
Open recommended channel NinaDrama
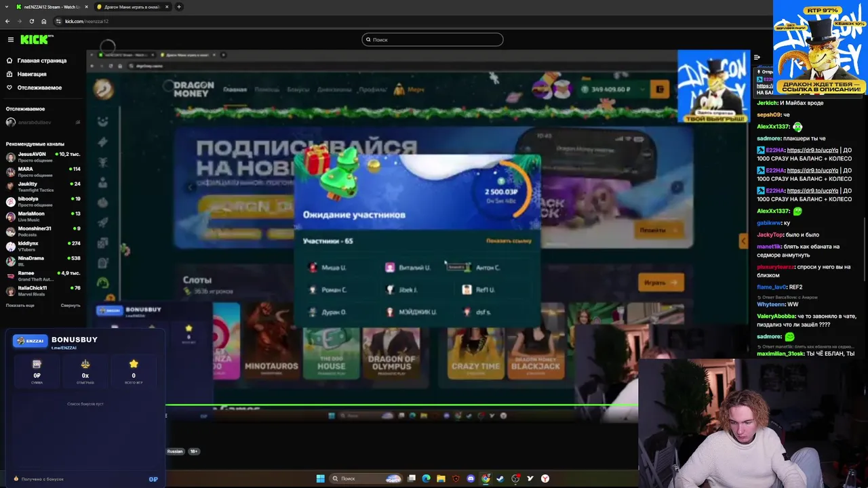point(43,261)
